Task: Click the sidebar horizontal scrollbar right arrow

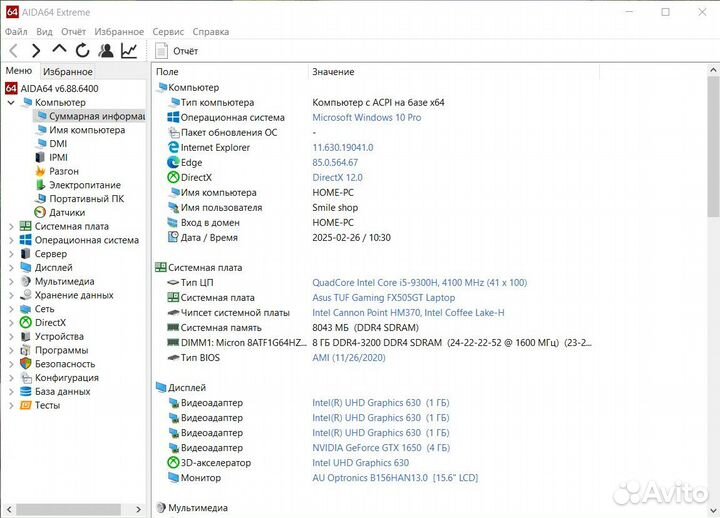Action: pyautogui.click(x=139, y=509)
